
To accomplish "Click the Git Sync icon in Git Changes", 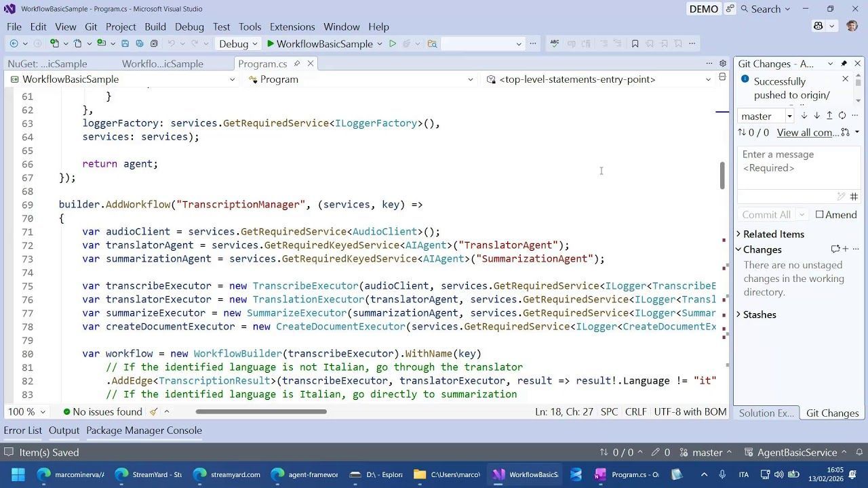I will (842, 116).
